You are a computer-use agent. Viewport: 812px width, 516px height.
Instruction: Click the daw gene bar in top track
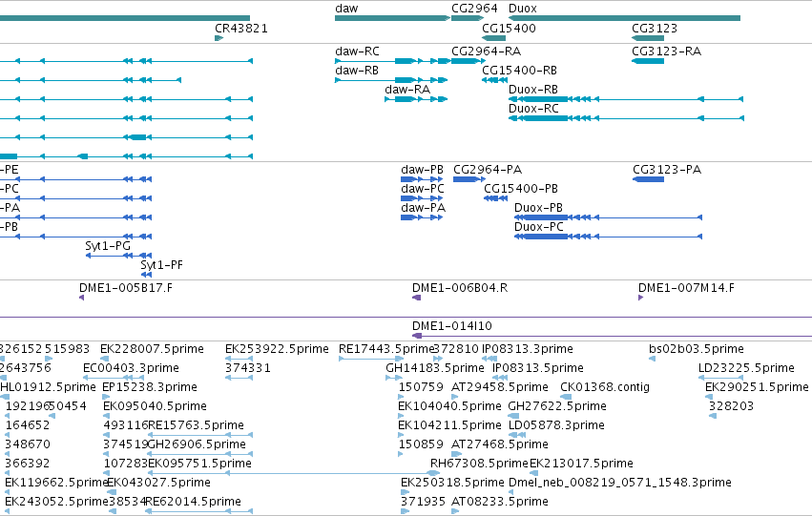[x=392, y=18]
